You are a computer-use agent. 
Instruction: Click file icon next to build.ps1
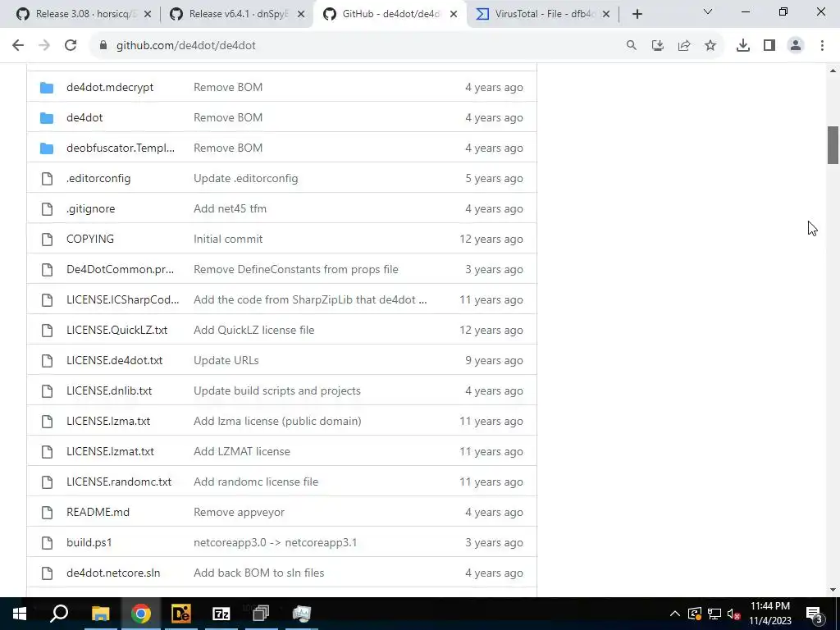[x=47, y=543]
